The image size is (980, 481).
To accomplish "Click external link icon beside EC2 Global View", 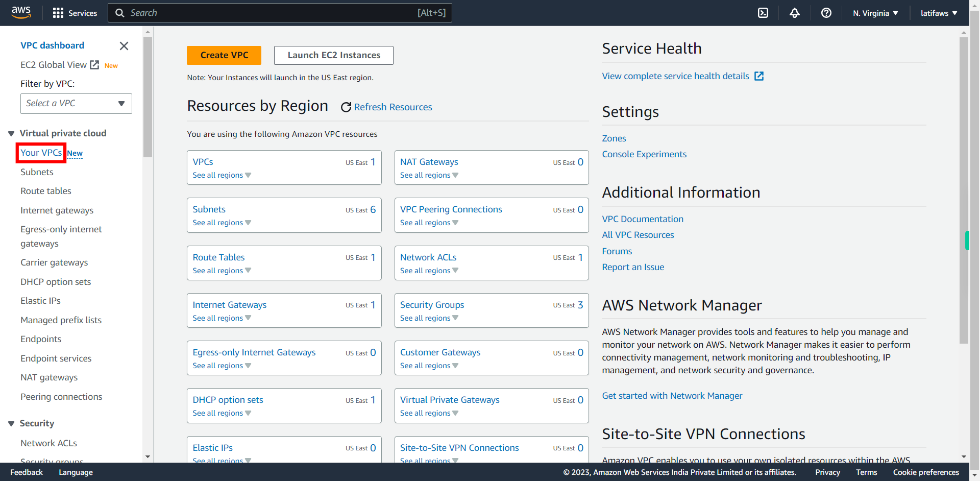I will [94, 65].
